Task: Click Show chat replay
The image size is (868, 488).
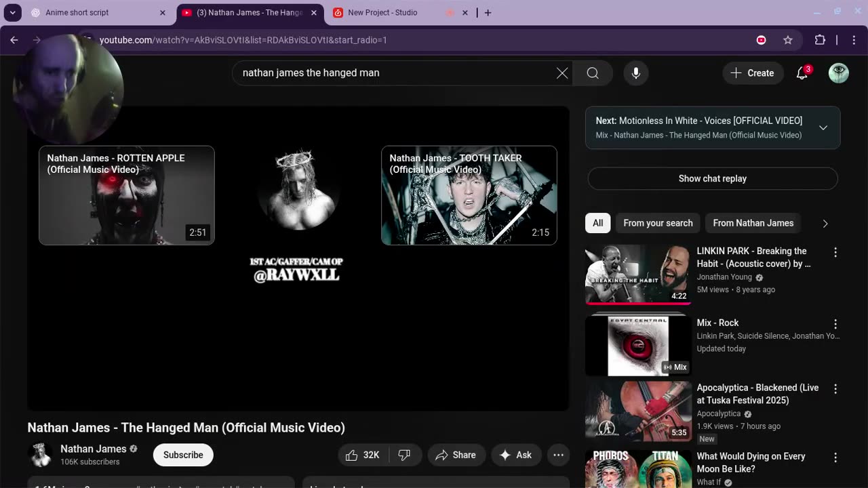Action: click(713, 178)
